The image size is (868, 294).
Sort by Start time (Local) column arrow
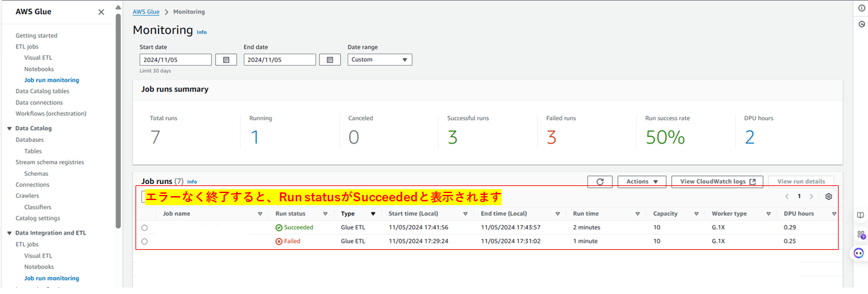(465, 214)
